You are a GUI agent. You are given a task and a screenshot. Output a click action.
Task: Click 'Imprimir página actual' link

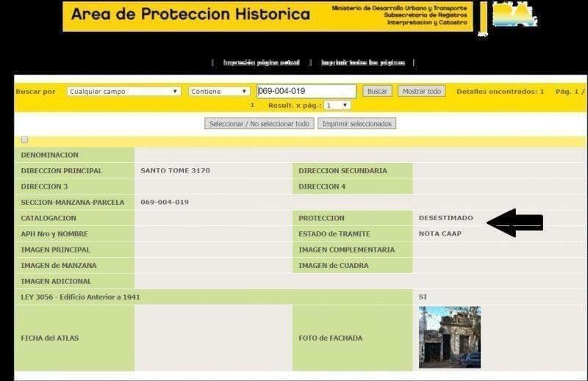(x=261, y=63)
